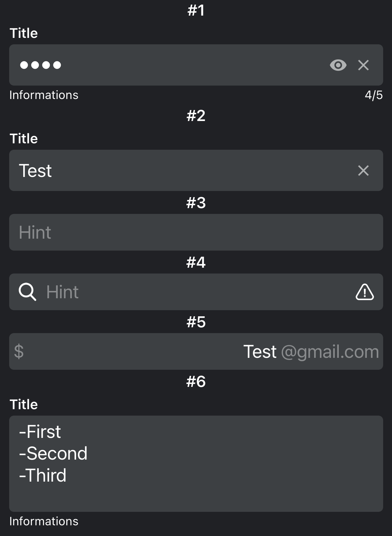Click Informations text under password field
This screenshot has height=536, width=392.
point(44,95)
